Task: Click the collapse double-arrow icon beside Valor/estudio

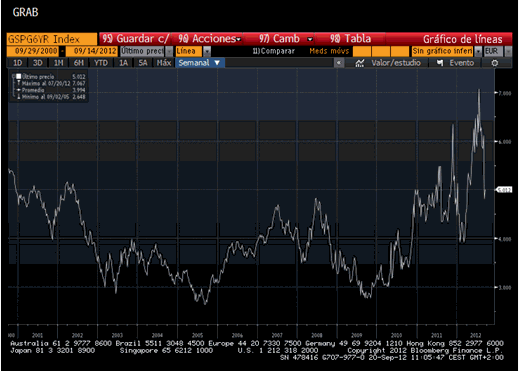Action: [x=339, y=63]
